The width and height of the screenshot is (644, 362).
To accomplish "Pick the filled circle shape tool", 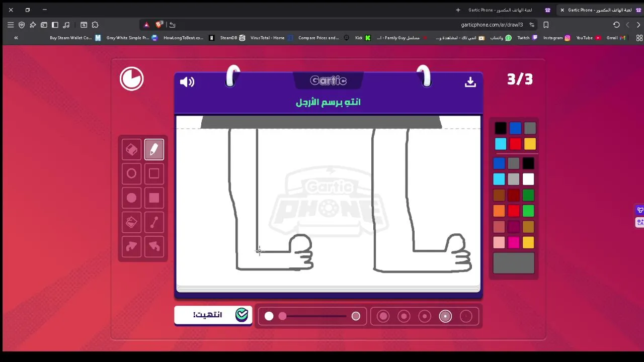I will (x=131, y=198).
